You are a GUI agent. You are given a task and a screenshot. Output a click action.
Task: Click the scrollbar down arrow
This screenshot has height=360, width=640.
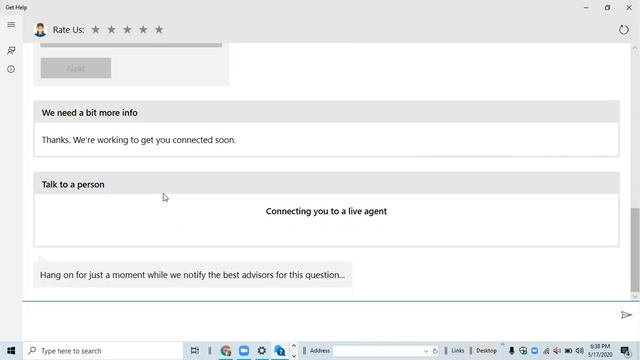coord(635,297)
